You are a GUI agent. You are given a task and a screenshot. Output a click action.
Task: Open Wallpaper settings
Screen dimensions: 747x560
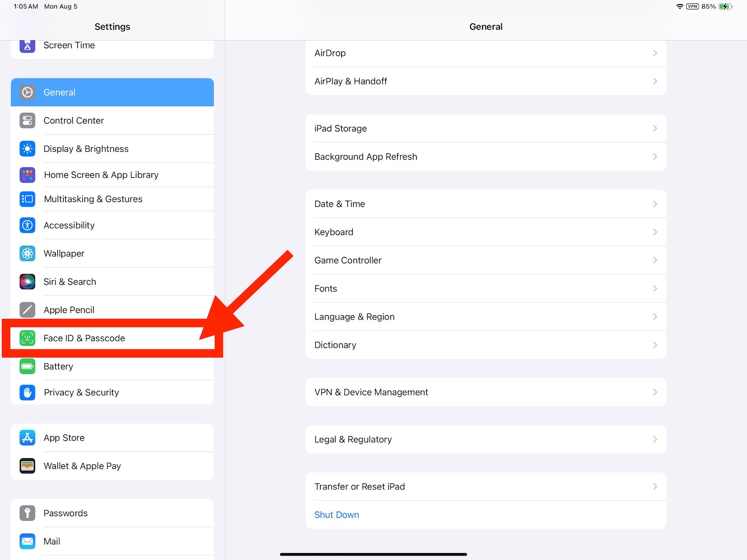tap(112, 253)
